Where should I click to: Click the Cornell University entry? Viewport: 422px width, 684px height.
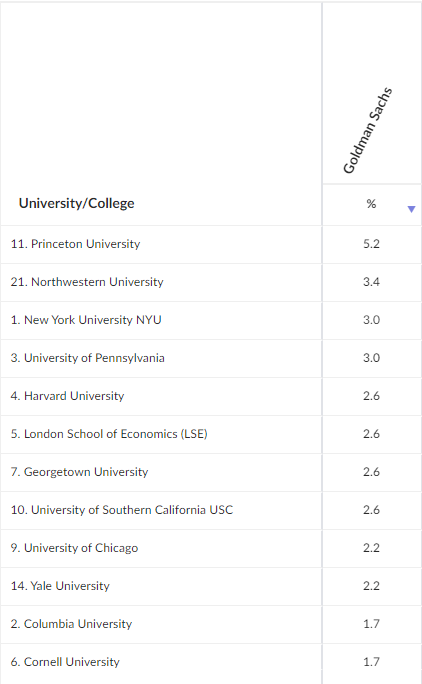[65, 661]
